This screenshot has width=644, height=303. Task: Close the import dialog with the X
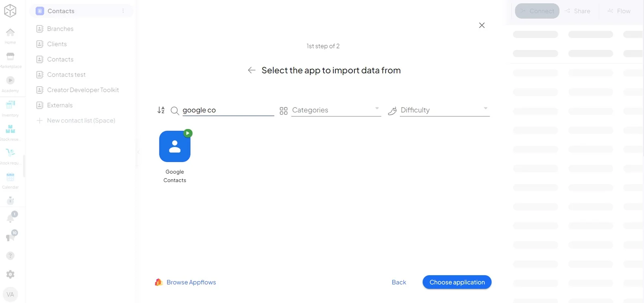coord(482,25)
